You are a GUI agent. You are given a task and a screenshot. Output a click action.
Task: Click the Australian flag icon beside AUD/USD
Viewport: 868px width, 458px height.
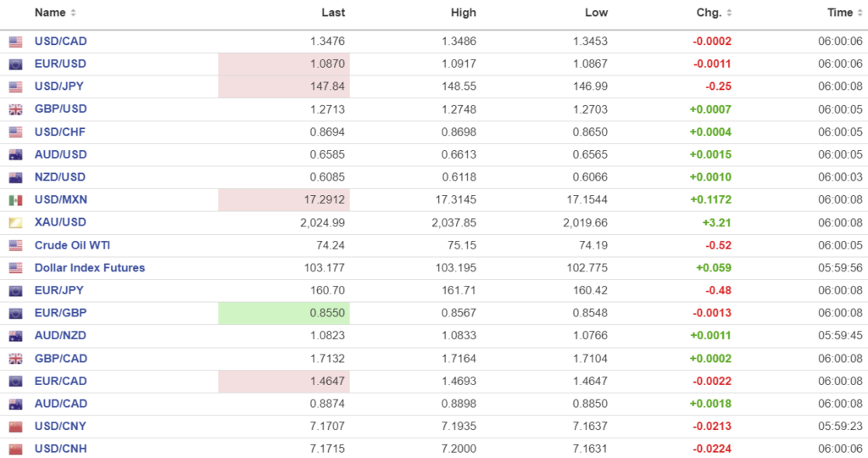[16, 155]
